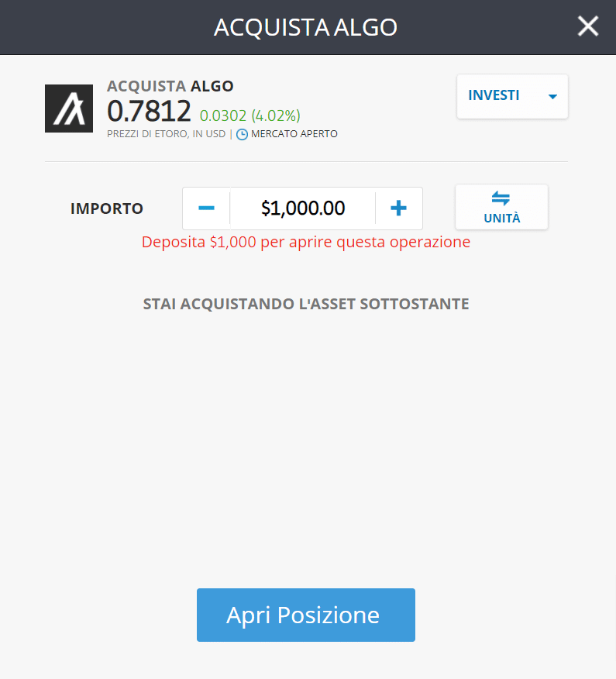Decrease amount with minus button
The image size is (616, 679).
click(206, 209)
